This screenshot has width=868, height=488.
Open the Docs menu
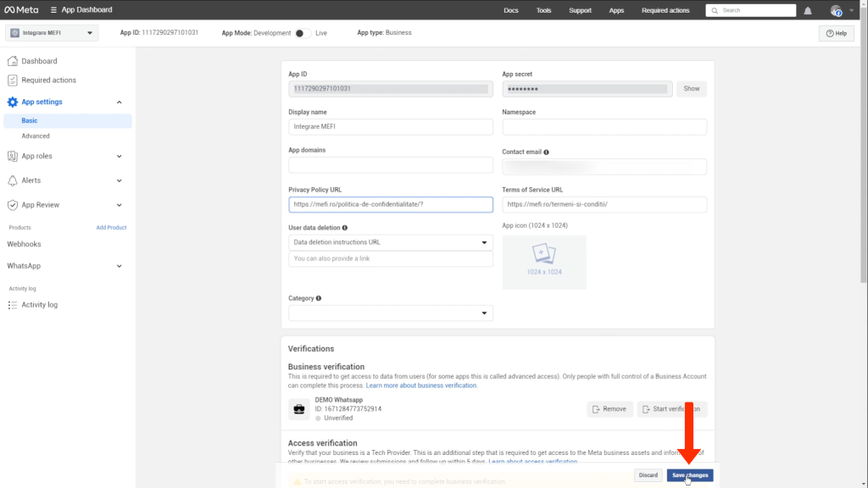click(x=510, y=10)
